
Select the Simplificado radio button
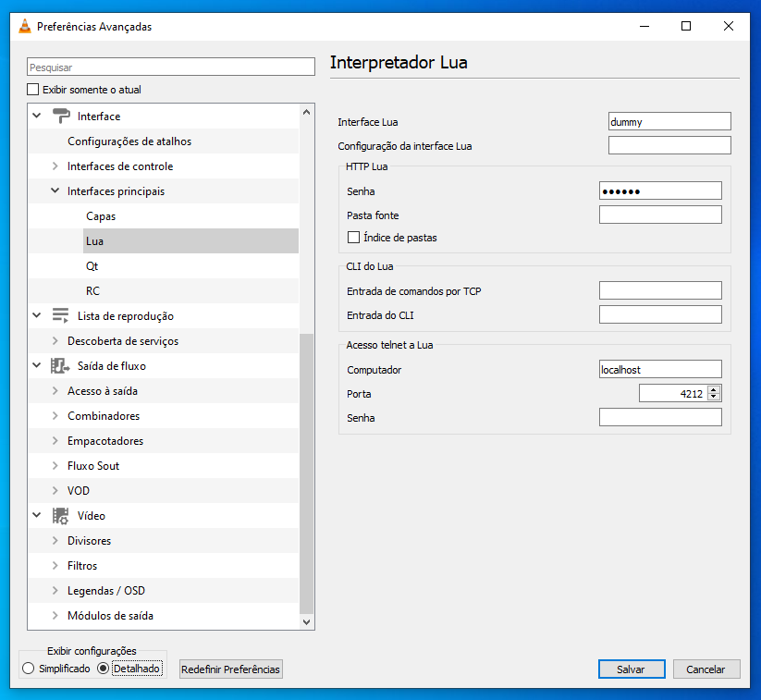(28, 669)
